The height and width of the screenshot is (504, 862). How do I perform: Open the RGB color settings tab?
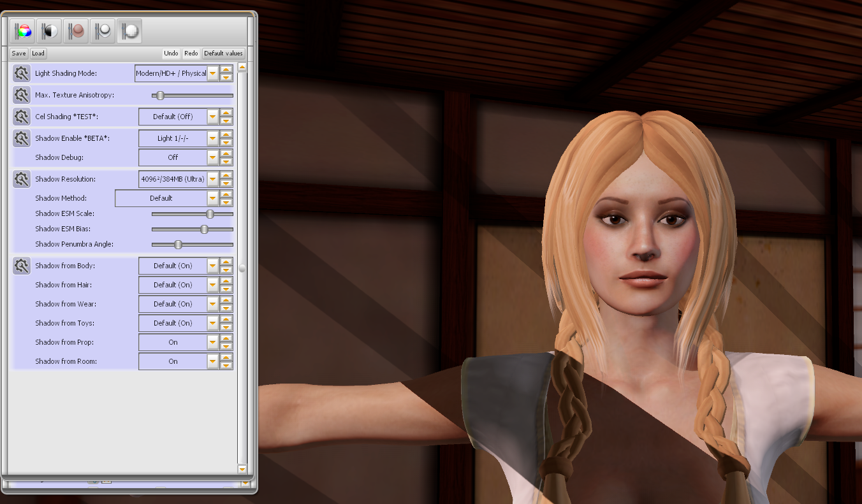pos(23,31)
